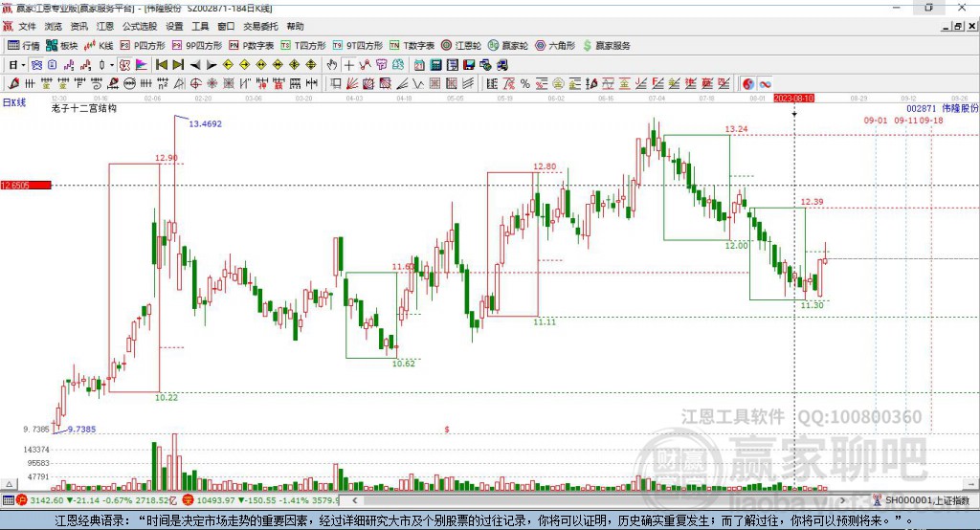
Task: Click 老子十二宫结构 chart title text
Action: [x=83, y=108]
